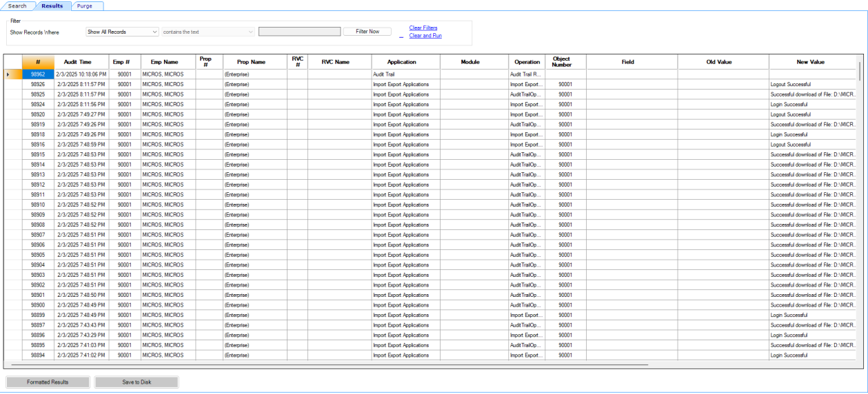The width and height of the screenshot is (868, 394).
Task: Click the Formatted Results button
Action: [48, 382]
